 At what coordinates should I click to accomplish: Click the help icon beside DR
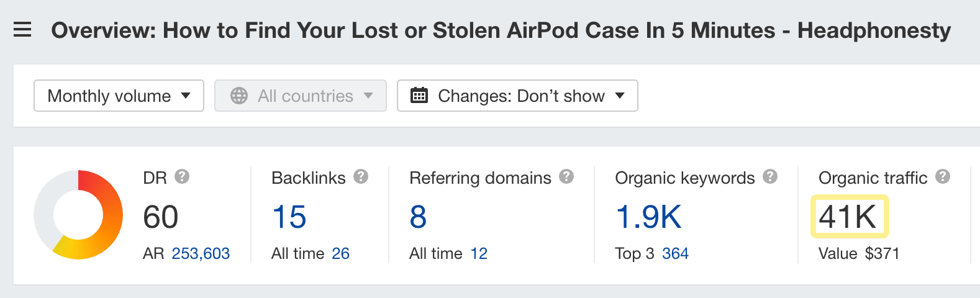(x=182, y=177)
